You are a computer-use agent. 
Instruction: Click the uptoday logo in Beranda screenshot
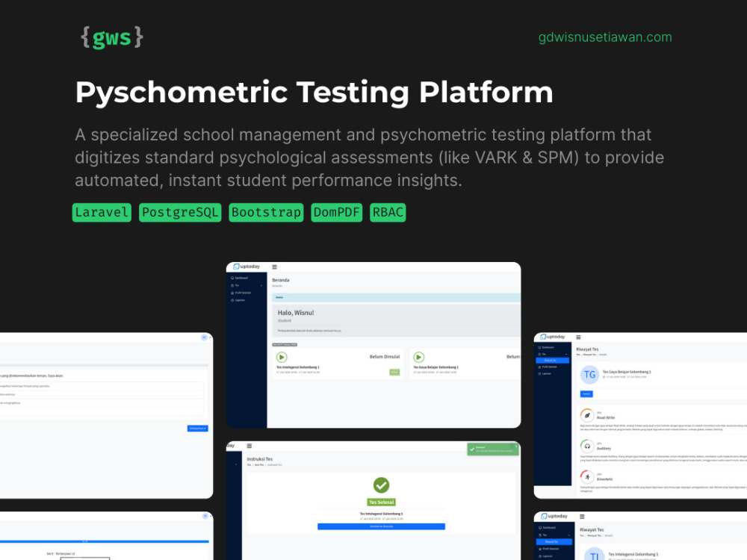click(x=247, y=267)
